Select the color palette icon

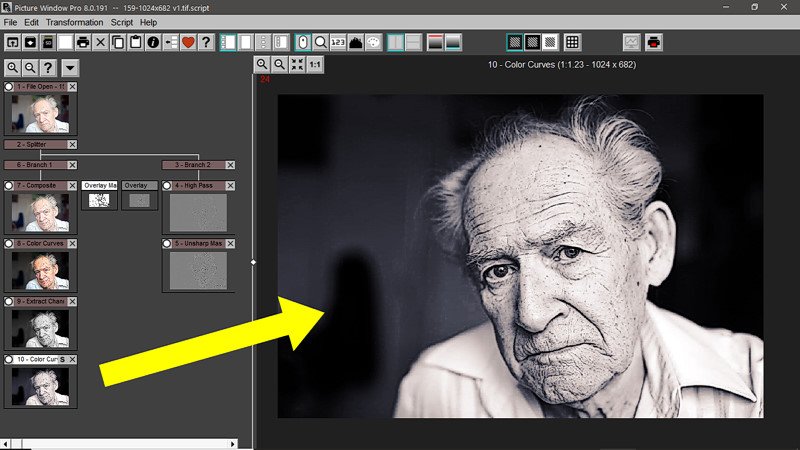click(373, 42)
